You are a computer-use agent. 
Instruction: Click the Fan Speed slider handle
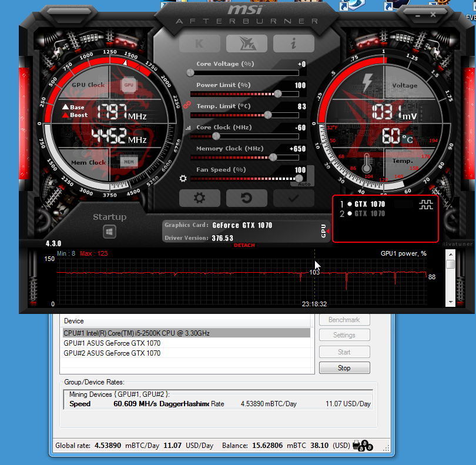(299, 178)
